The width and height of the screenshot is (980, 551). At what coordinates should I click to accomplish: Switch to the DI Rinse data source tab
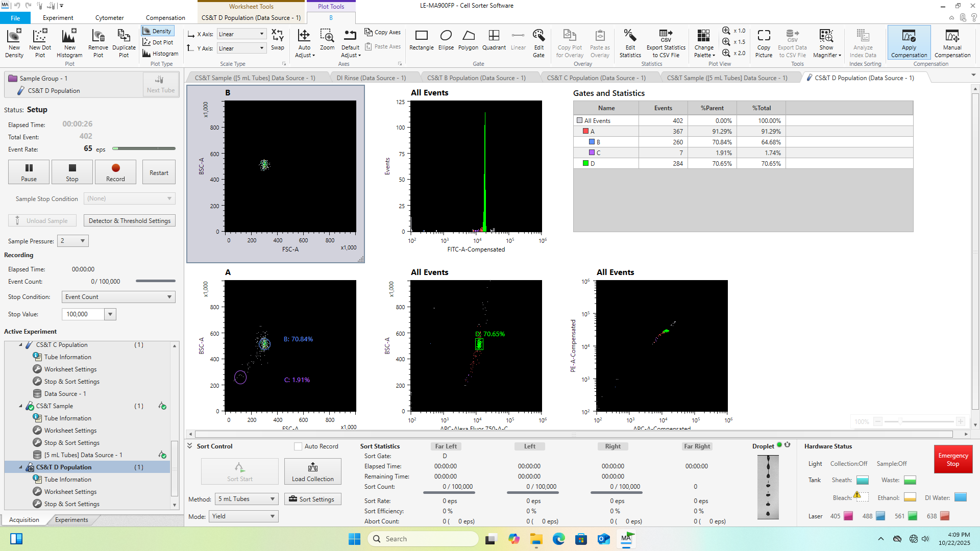[371, 78]
